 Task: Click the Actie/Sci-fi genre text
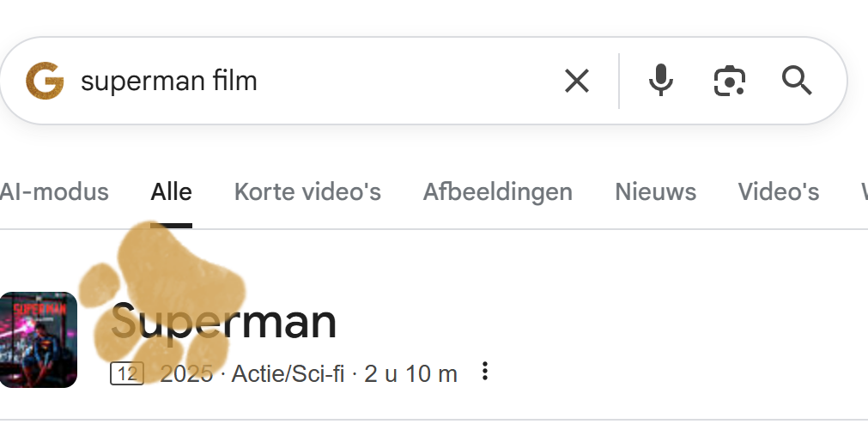(288, 374)
